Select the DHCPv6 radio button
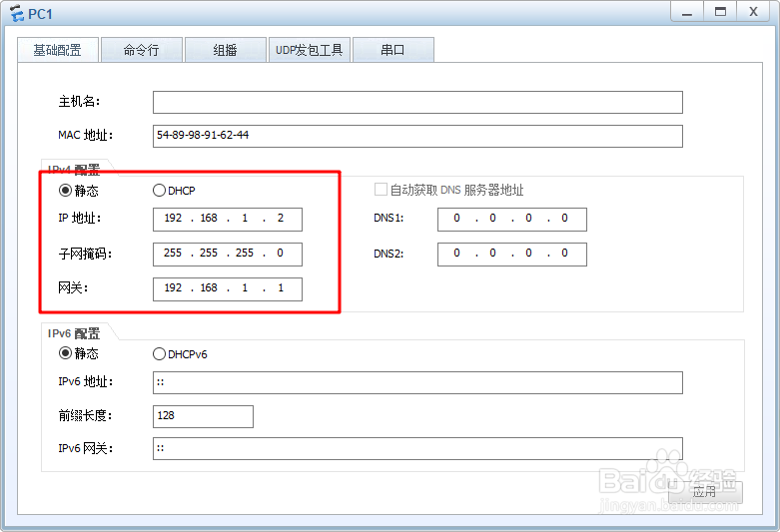Screen dimensions: 780x532 coord(159,354)
